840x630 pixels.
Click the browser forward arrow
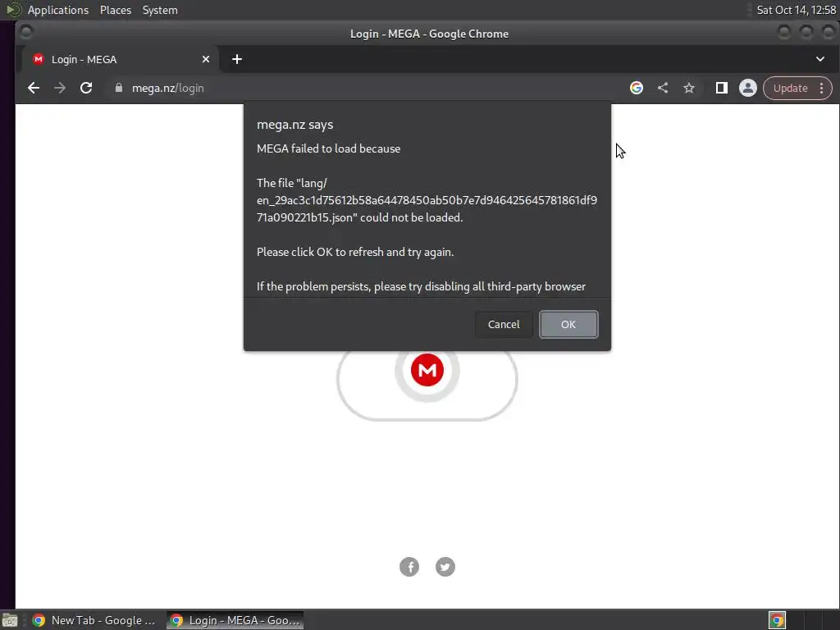click(59, 88)
